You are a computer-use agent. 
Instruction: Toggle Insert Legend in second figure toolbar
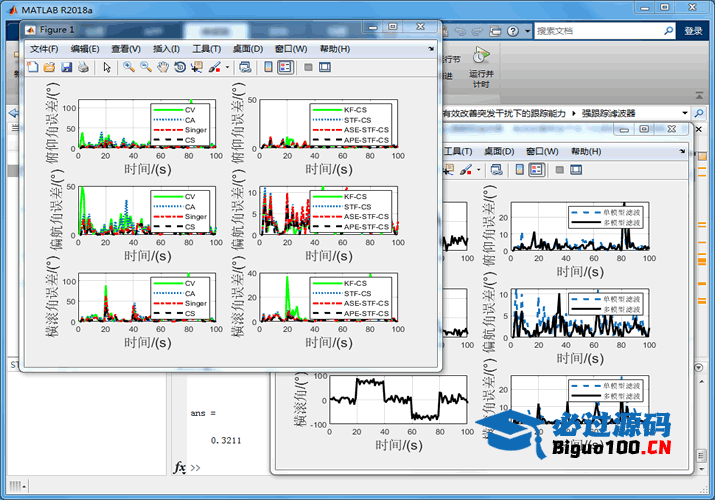point(536,170)
